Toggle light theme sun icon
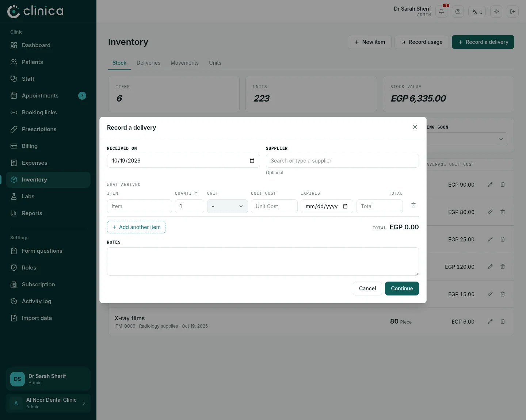Image resolution: width=526 pixels, height=420 pixels. (496, 12)
